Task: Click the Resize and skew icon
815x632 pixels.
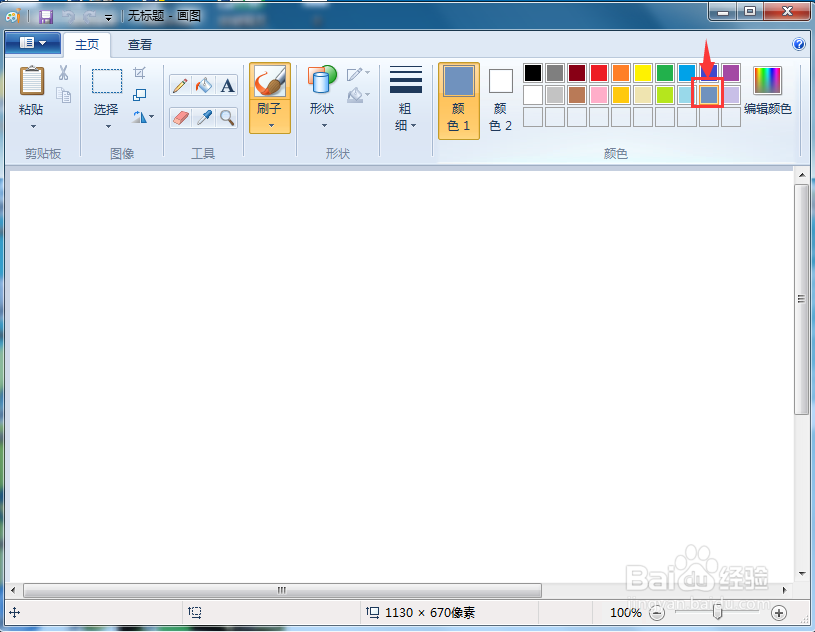Action: pos(139,95)
